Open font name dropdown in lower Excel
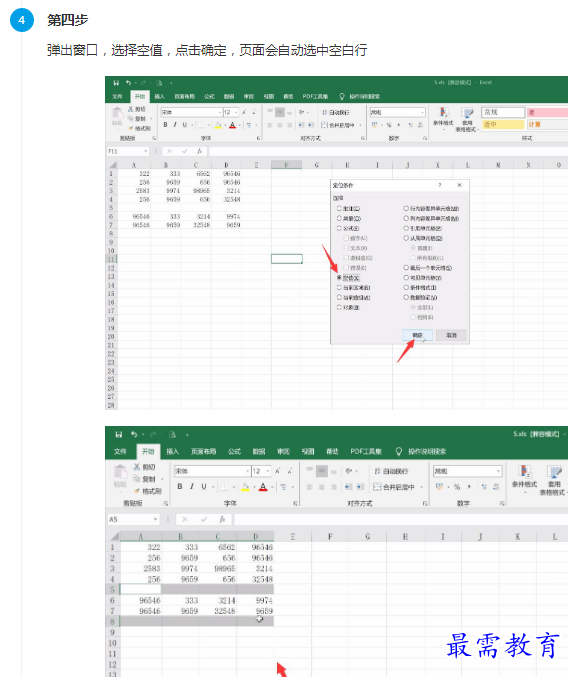Screen dimensions: 568x677 (x=247, y=471)
